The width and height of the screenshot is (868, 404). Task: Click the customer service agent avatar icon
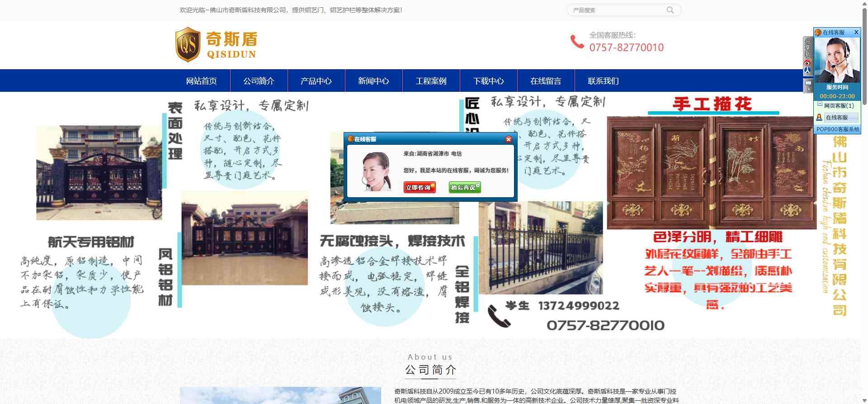(x=819, y=118)
